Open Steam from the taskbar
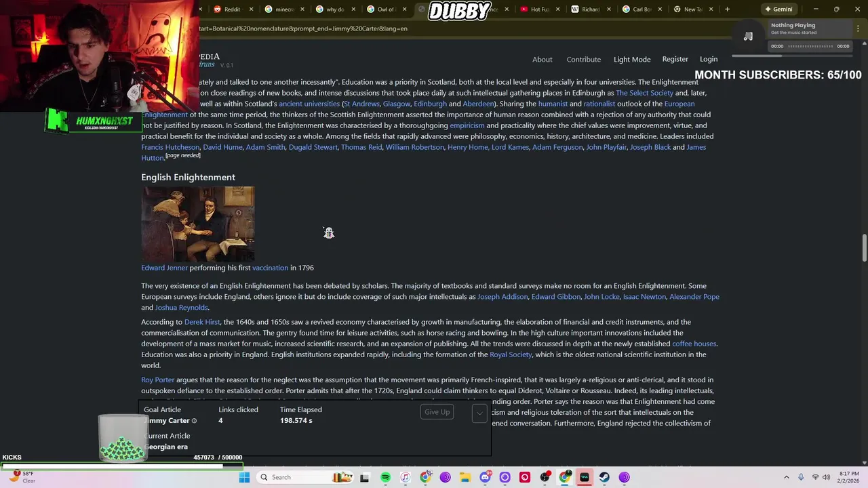The image size is (868, 488). (604, 477)
